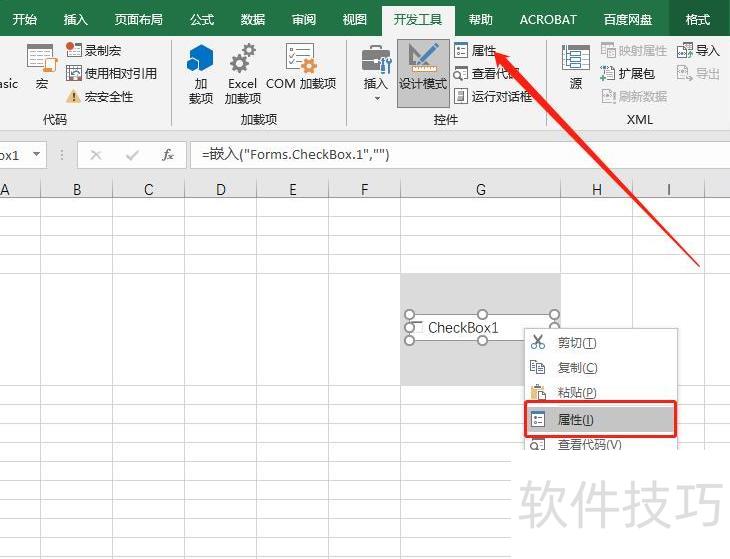This screenshot has height=559, width=730.
Task: Open the 百度网盘 tab
Action: point(628,20)
